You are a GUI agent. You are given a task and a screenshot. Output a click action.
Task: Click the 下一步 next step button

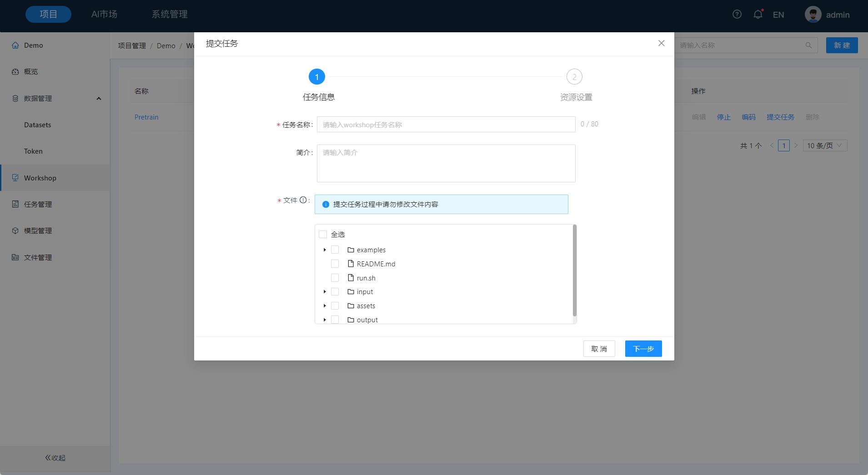tap(643, 349)
